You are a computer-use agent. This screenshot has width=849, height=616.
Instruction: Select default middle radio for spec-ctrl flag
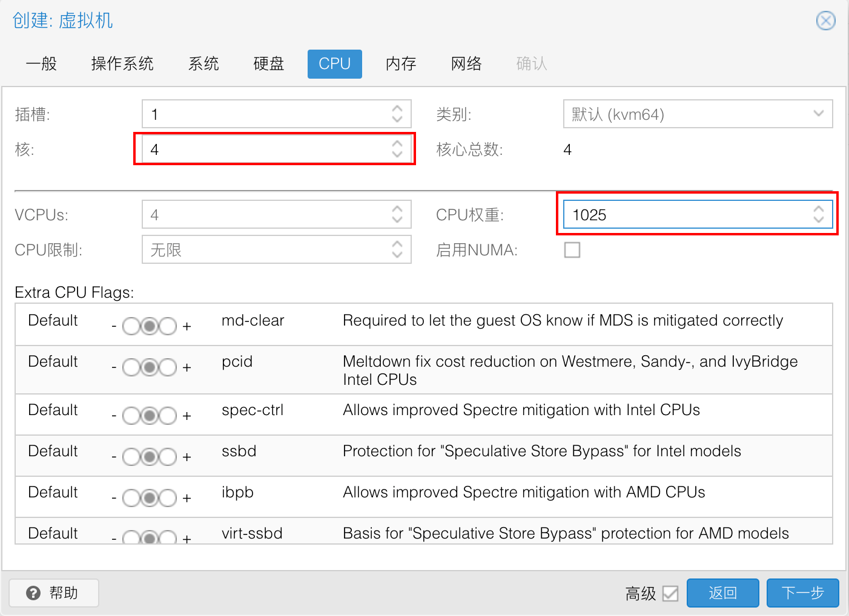150,416
